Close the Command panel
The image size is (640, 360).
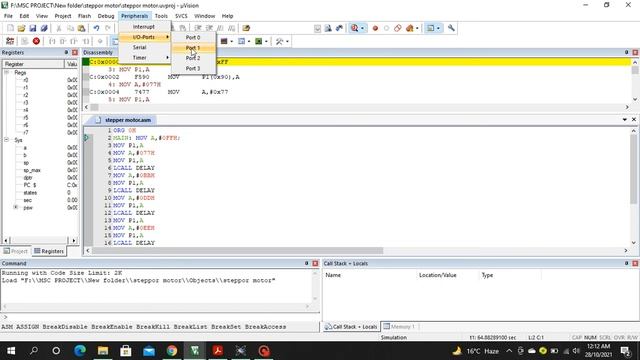coord(315,263)
